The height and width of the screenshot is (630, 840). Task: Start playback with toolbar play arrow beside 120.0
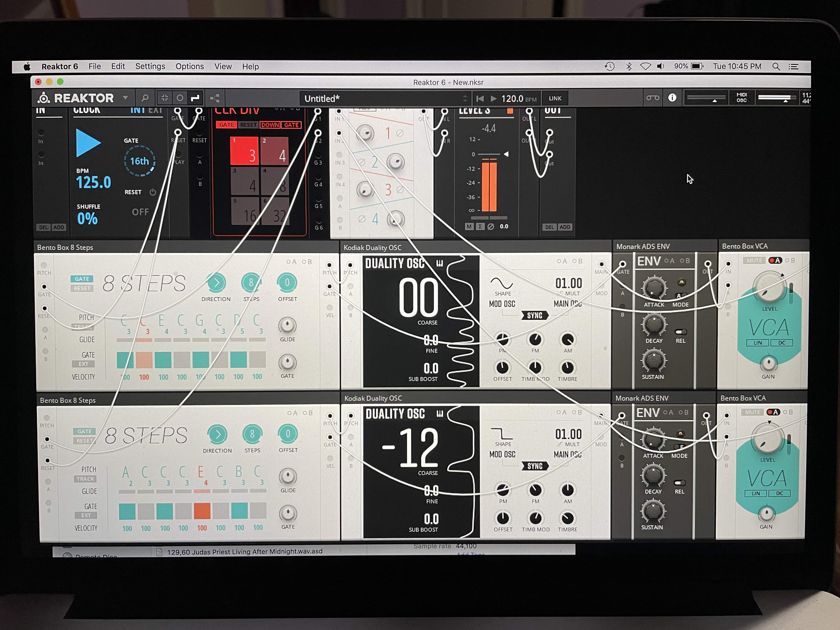coord(493,99)
